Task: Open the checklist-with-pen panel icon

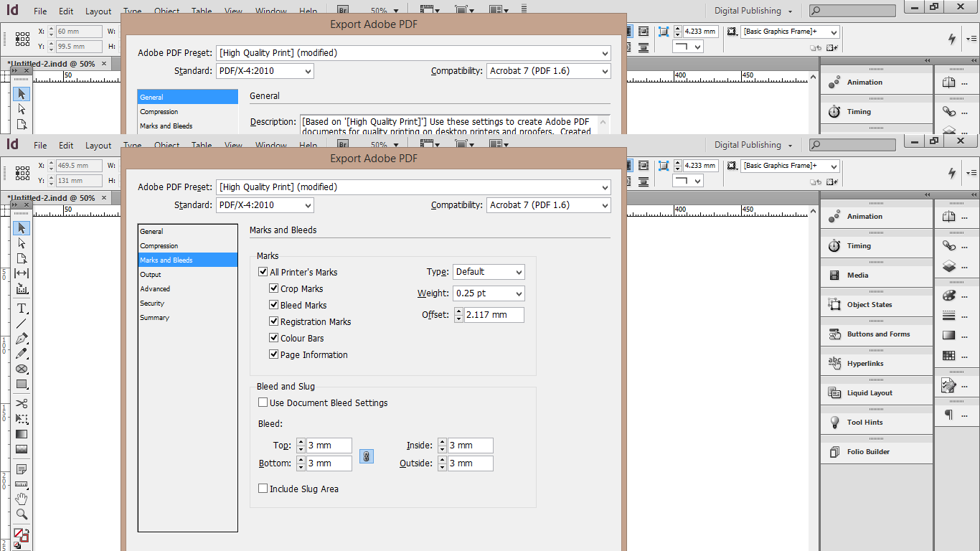Action: coord(949,386)
